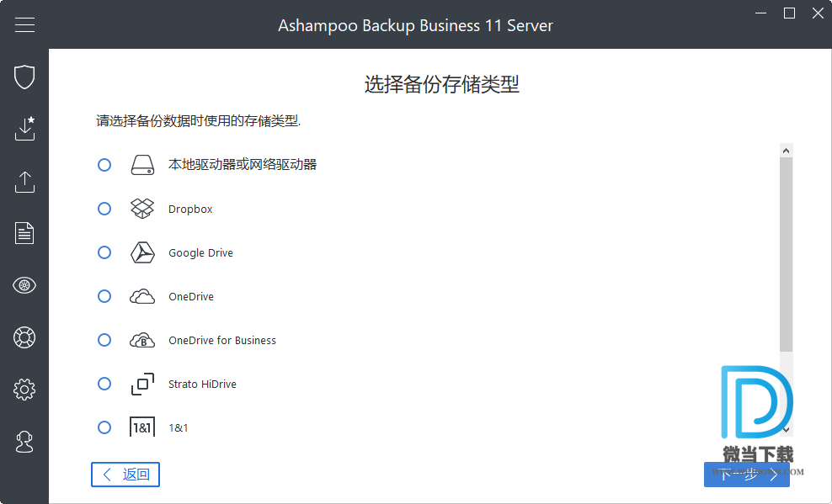This screenshot has width=832, height=504.
Task: Open new backup plan icon with star
Action: click(x=24, y=128)
